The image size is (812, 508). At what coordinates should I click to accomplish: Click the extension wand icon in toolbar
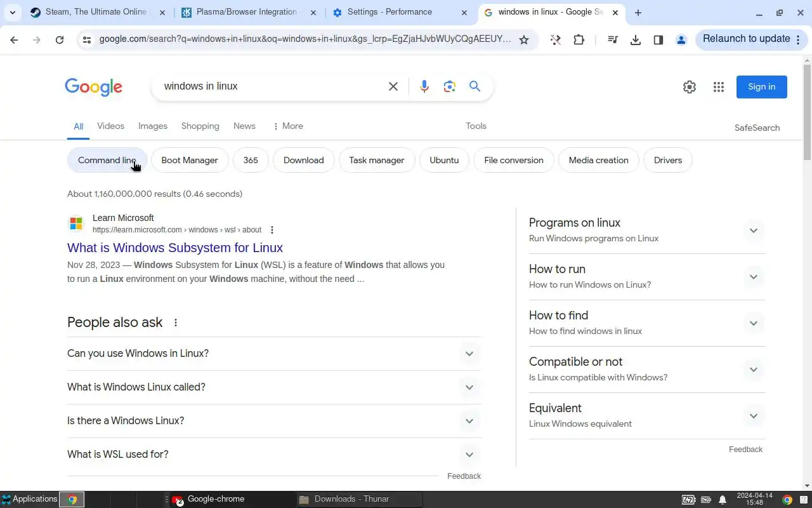coord(556,39)
